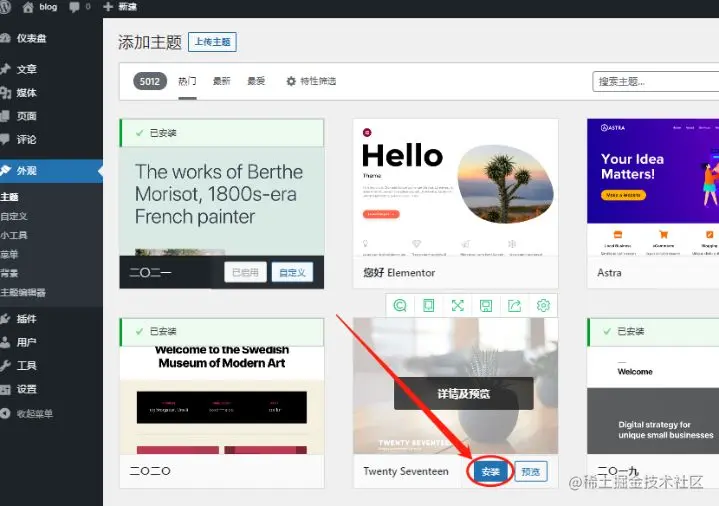This screenshot has width=719, height=506.
Task: Open the 小工具 submenu item
Action: tap(14, 235)
